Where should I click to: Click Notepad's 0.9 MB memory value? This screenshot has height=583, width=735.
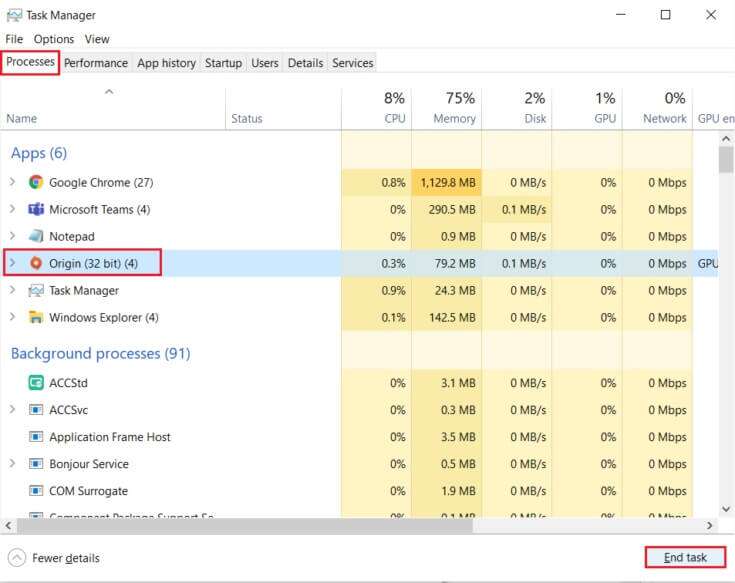pos(458,236)
